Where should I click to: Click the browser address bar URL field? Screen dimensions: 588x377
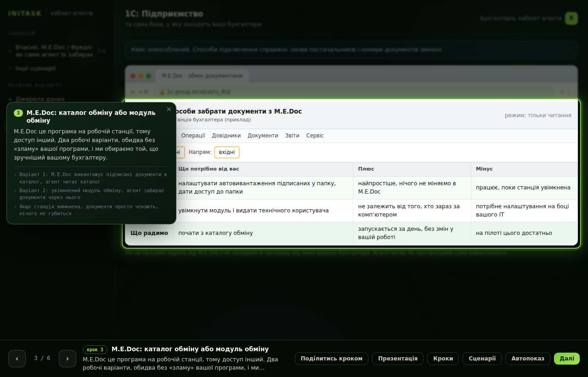point(354,92)
